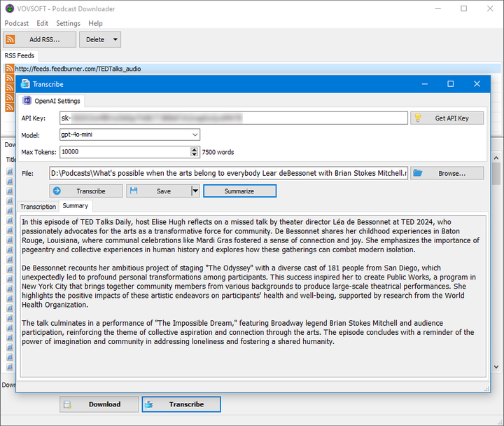Open the Edit menu
Viewport: 504px width, 426px height.
point(42,23)
